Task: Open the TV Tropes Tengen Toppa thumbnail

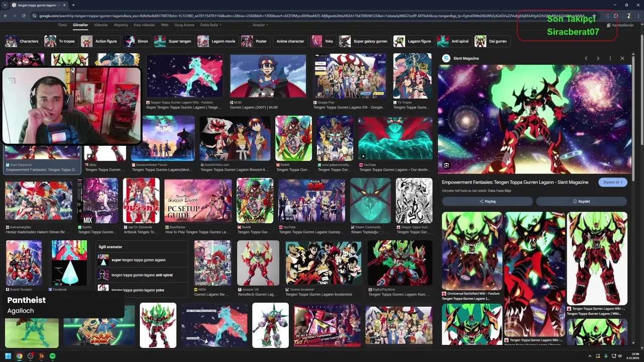Action: [x=412, y=76]
